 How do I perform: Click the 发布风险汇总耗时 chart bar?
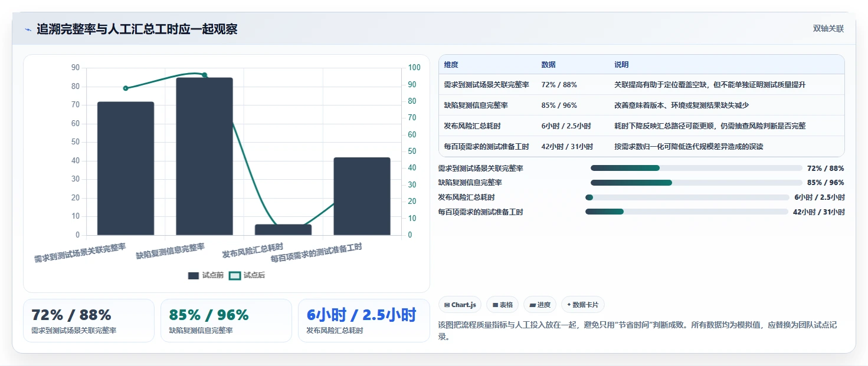click(283, 230)
